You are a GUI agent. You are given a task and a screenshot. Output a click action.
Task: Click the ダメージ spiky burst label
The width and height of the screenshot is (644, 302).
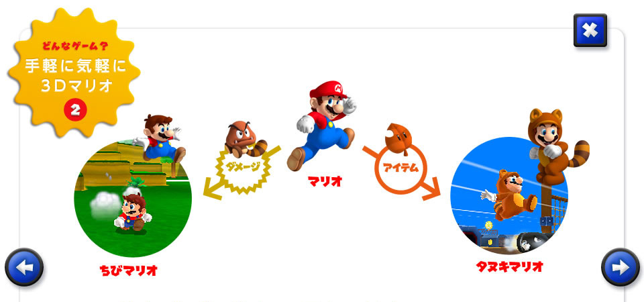coord(244,168)
